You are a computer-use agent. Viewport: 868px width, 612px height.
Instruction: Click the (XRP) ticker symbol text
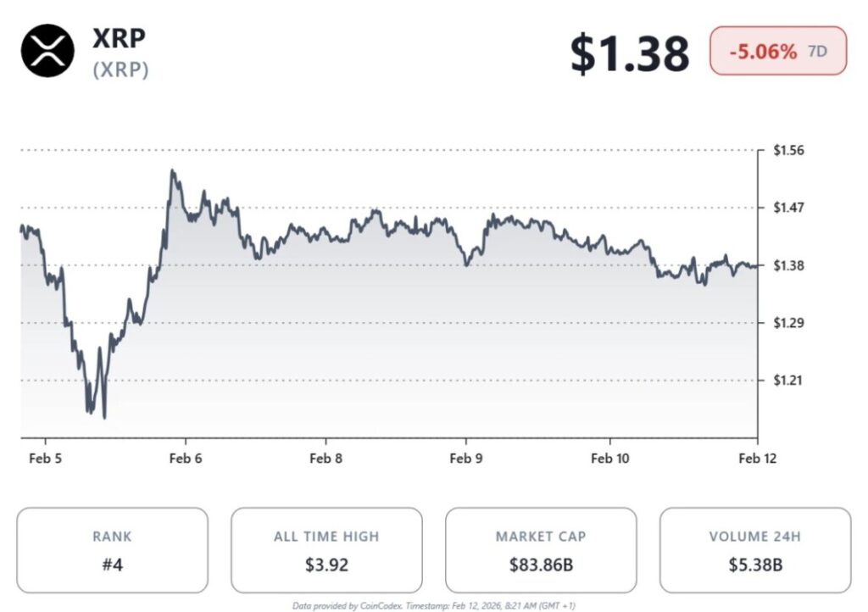click(120, 70)
